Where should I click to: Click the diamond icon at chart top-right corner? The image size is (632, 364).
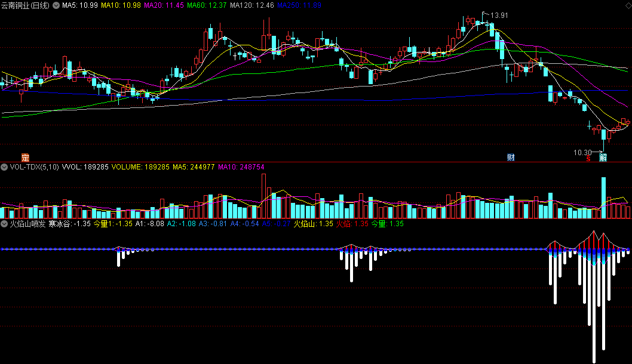[628, 5]
